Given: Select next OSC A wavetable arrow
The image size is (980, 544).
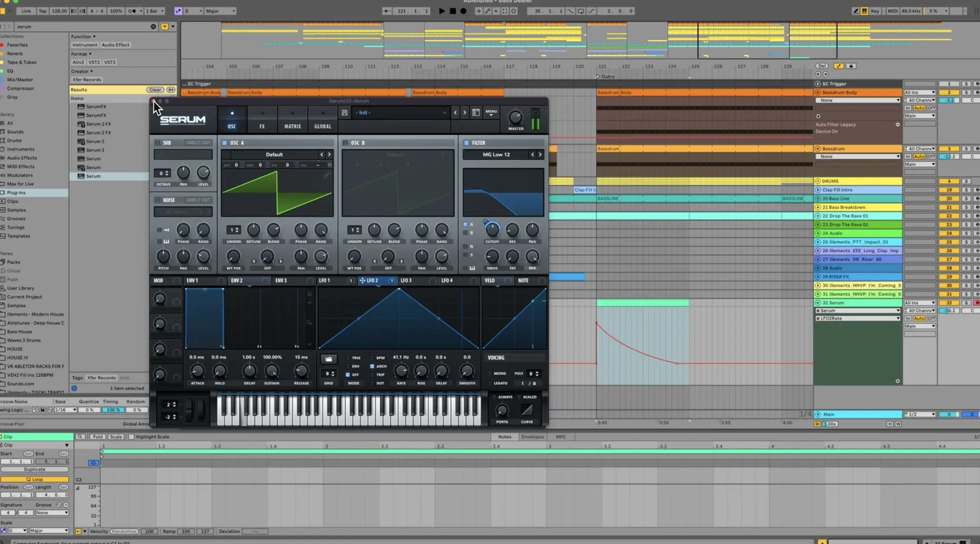Looking at the screenshot, I should [329, 154].
